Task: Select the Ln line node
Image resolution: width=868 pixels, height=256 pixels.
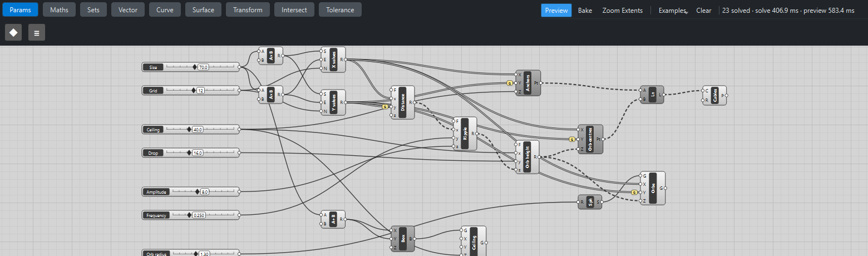Action: click(652, 95)
